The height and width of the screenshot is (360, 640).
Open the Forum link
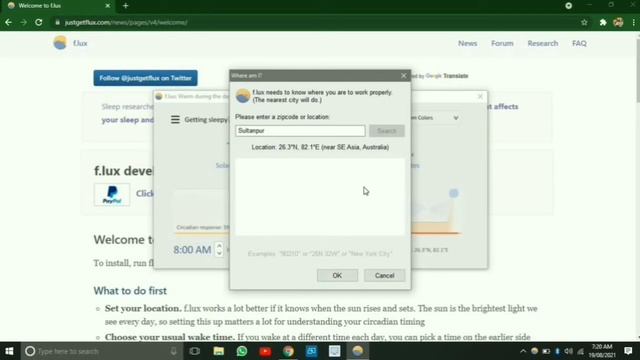coord(502,43)
